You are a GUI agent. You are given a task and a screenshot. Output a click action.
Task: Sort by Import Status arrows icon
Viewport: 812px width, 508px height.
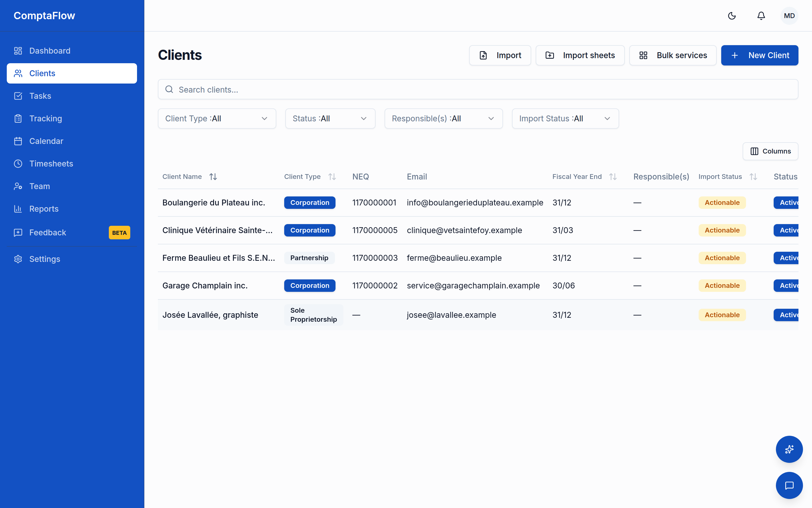click(x=753, y=177)
